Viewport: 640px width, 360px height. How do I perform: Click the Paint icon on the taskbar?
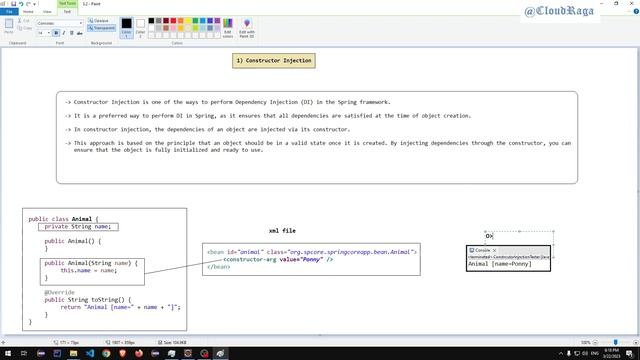point(220,353)
